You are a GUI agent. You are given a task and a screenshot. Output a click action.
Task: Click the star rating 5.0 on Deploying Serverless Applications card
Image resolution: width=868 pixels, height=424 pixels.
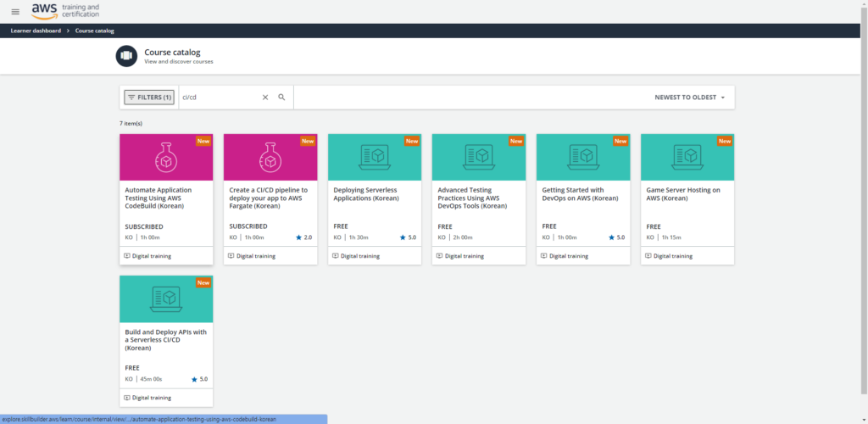tap(408, 237)
